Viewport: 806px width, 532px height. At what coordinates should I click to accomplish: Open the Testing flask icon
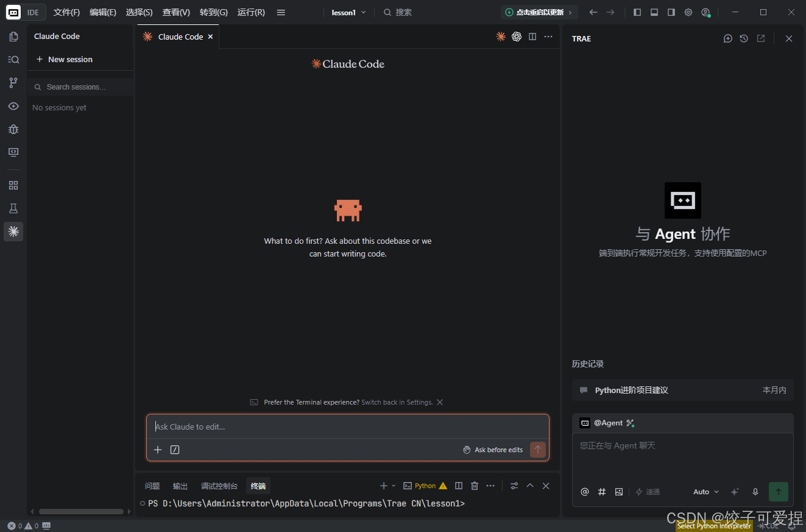13,208
